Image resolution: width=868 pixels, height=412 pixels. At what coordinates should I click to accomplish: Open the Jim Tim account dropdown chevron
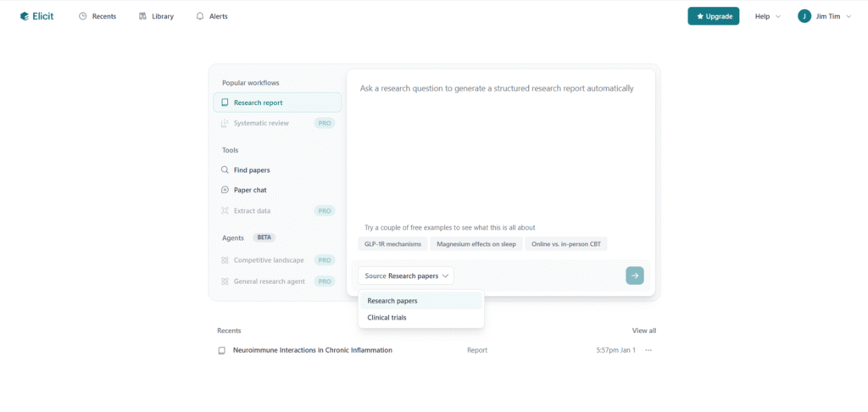coord(849,16)
